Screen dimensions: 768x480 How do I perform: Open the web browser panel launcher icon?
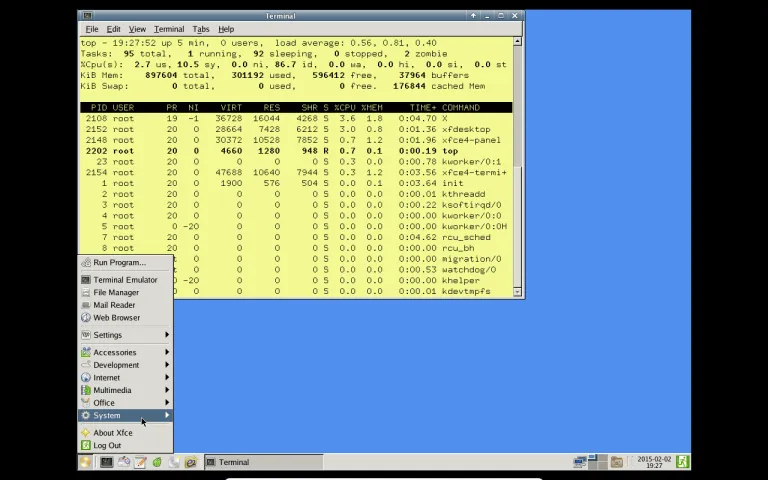[x=191, y=462]
